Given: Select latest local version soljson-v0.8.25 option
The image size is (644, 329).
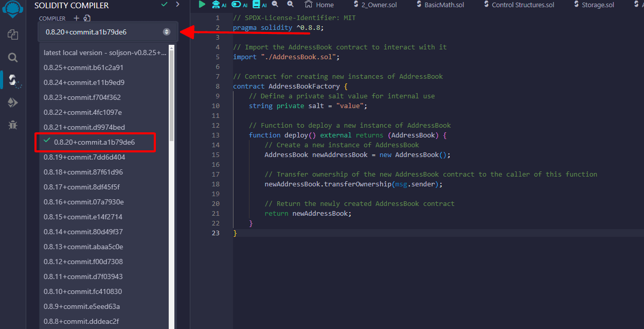Looking at the screenshot, I should tap(104, 53).
